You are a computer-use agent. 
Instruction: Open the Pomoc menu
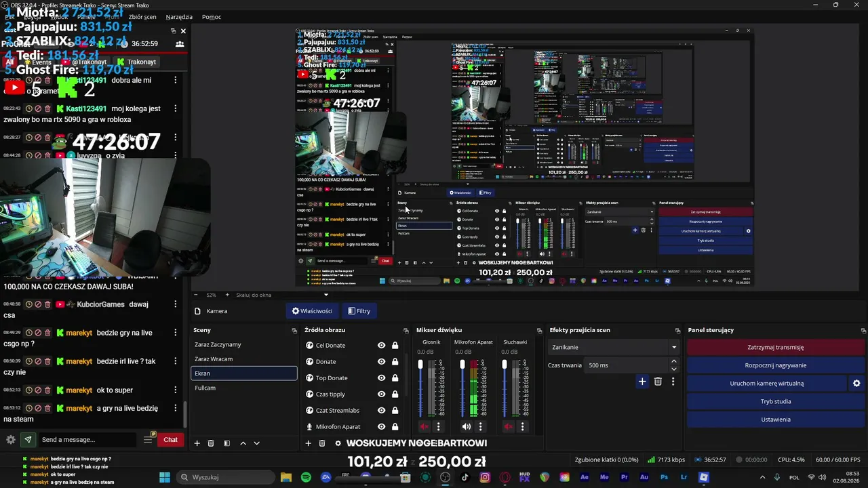tap(212, 17)
